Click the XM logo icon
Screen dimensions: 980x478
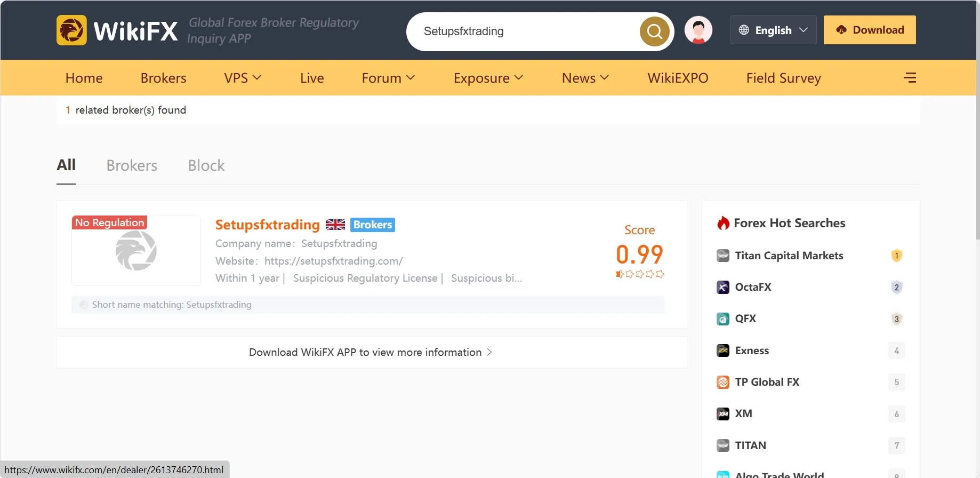723,413
